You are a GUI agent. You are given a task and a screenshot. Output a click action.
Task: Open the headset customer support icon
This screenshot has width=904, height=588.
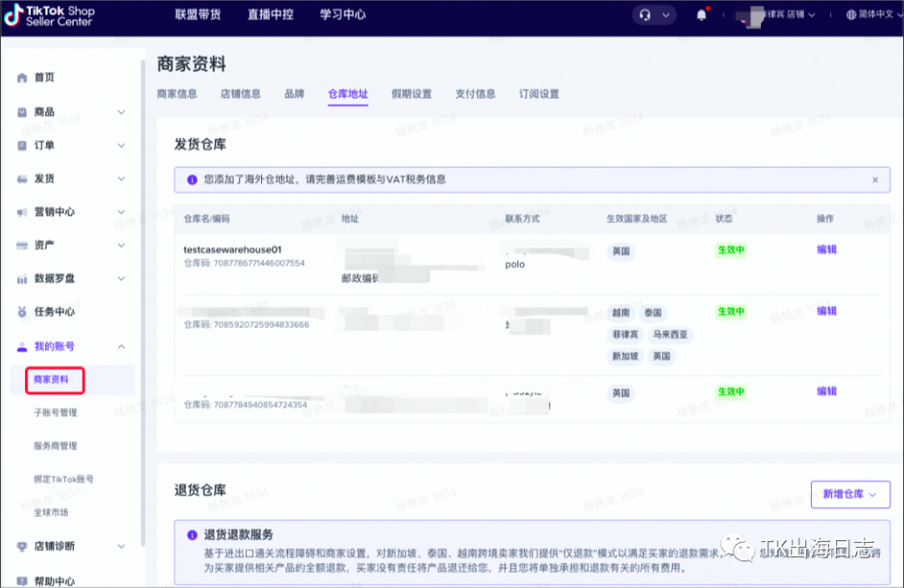click(645, 15)
